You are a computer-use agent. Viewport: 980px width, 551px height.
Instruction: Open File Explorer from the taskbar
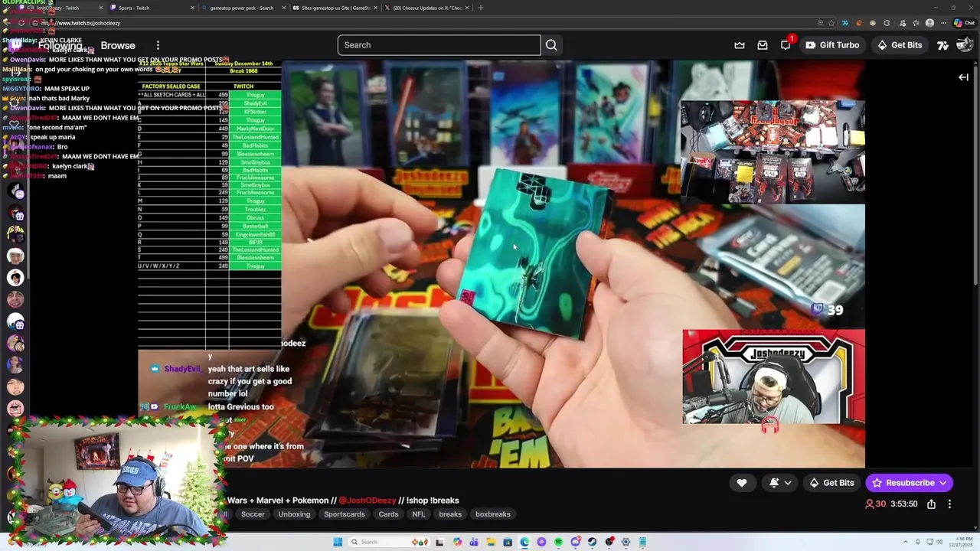tap(492, 542)
